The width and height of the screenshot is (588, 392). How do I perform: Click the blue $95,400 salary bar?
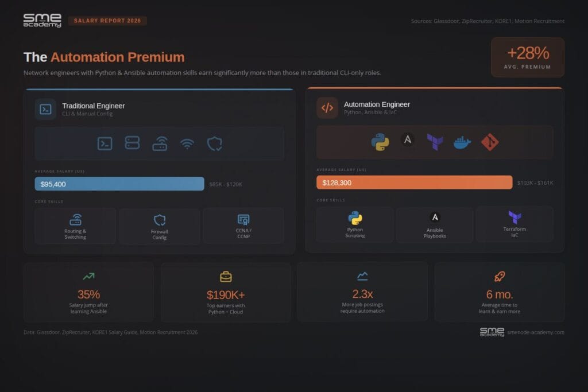pyautogui.click(x=119, y=184)
